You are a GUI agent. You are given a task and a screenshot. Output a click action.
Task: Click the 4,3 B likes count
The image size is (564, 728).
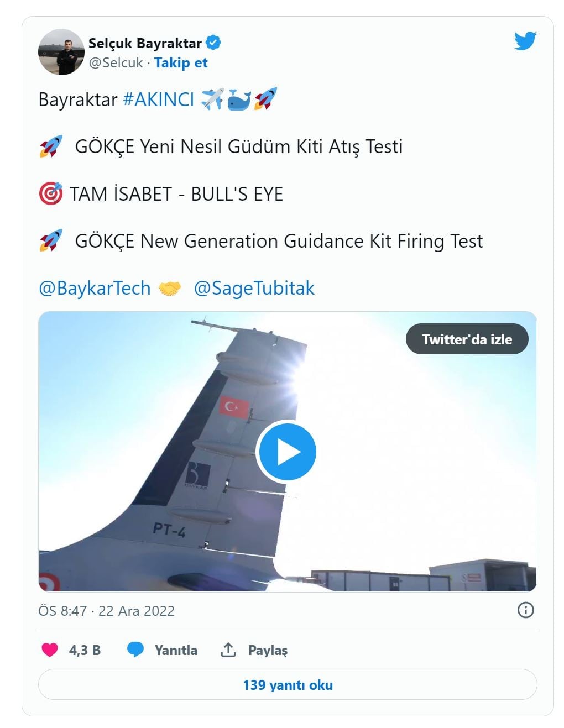[85, 650]
